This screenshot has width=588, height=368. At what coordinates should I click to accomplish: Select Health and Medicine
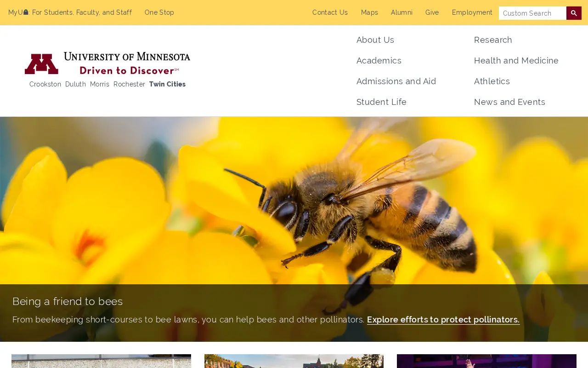tap(516, 61)
